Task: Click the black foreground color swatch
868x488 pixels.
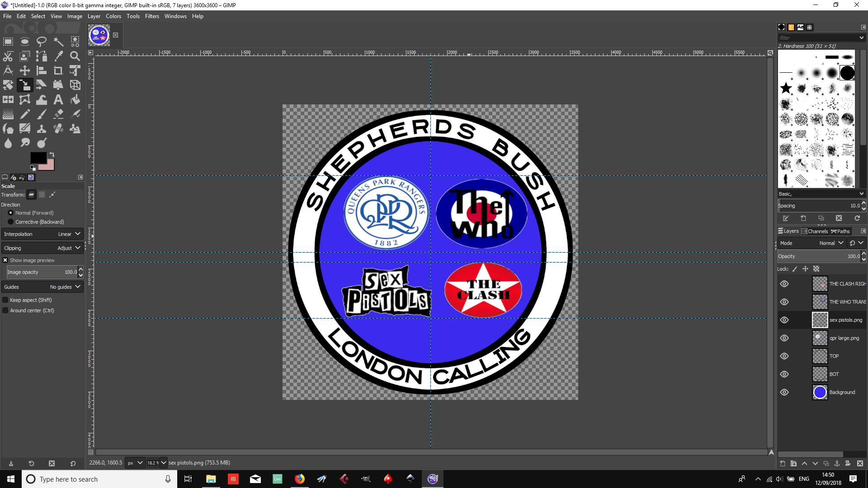Action: click(38, 158)
